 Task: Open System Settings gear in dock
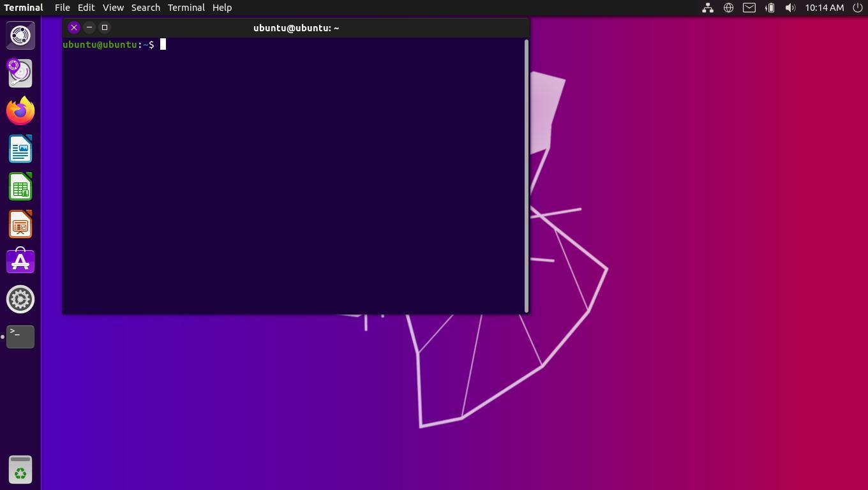[20, 299]
